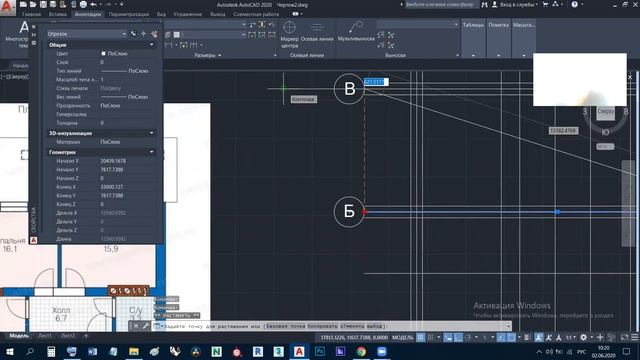Viewport: 640px width, 360px height.
Task: Click the blue midpoint grip on selected line
Action: pyautogui.click(x=558, y=212)
